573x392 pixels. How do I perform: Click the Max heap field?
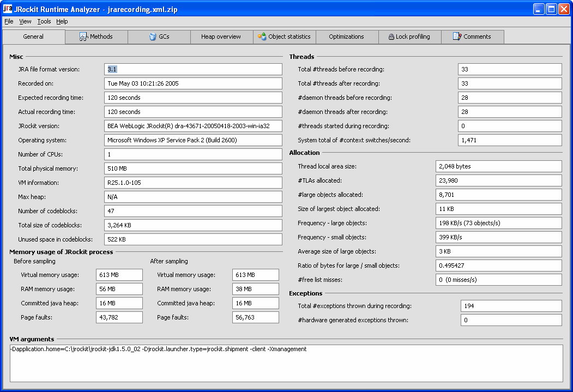tap(193, 197)
